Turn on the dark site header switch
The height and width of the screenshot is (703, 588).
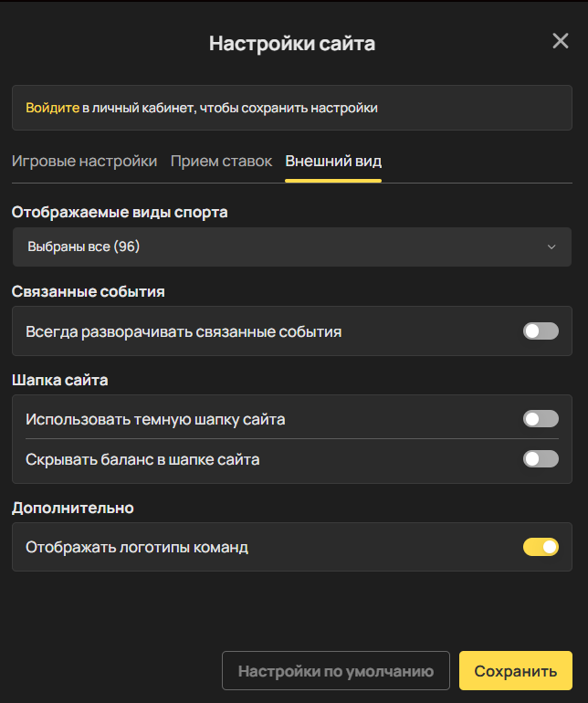[x=541, y=419]
